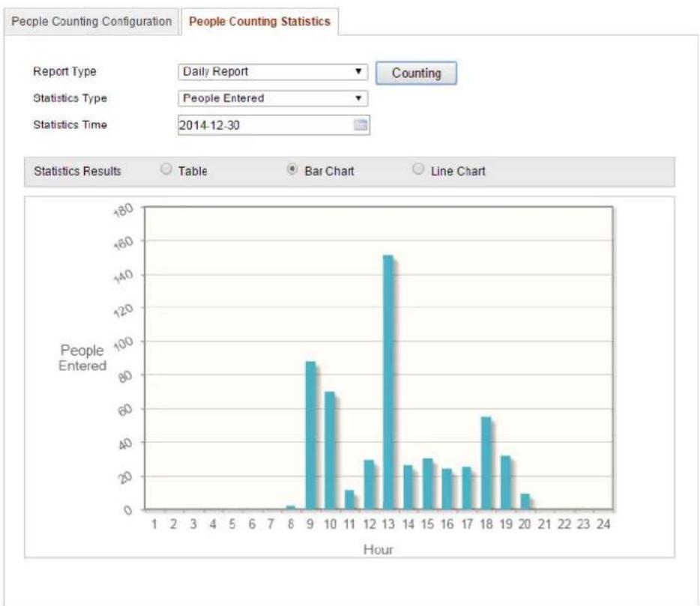The image size is (700, 606).
Task: Switch to People Counting Statistics tab
Action: [259, 22]
